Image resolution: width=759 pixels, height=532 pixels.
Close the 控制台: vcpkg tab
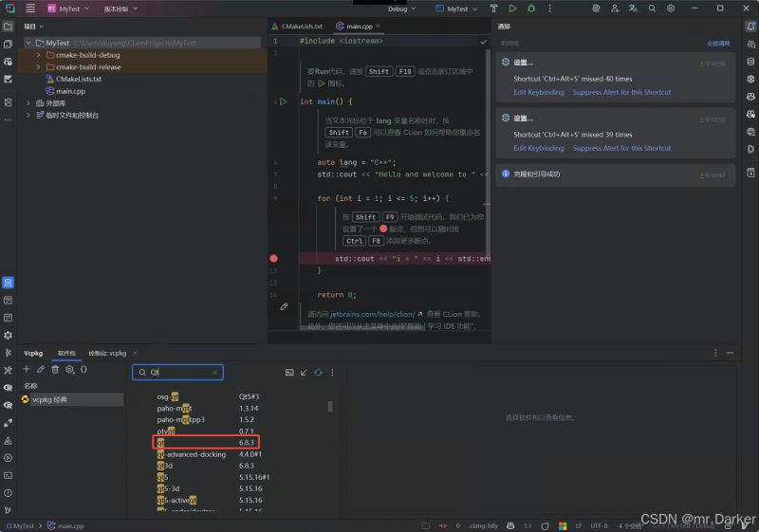tap(135, 353)
